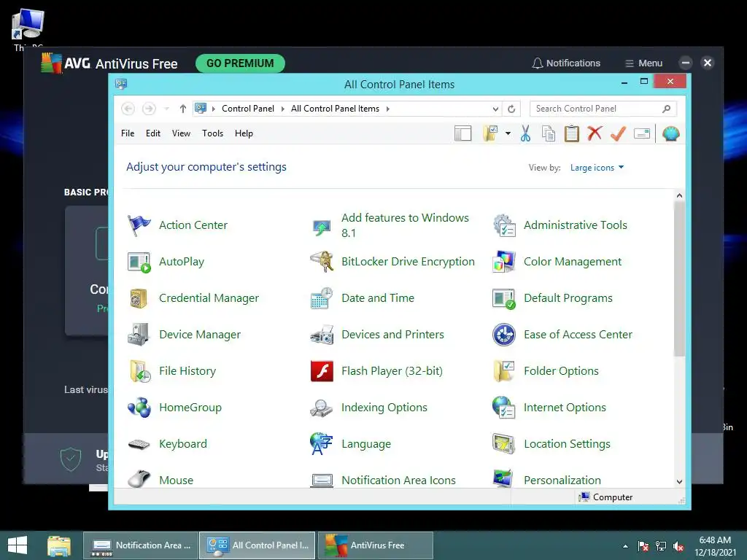Open the Language globe icon

click(322, 444)
